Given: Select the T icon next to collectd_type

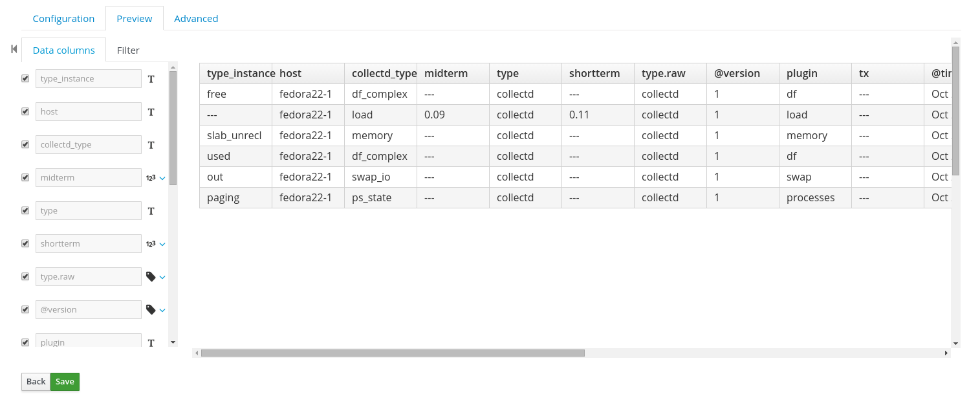Looking at the screenshot, I should point(151,145).
